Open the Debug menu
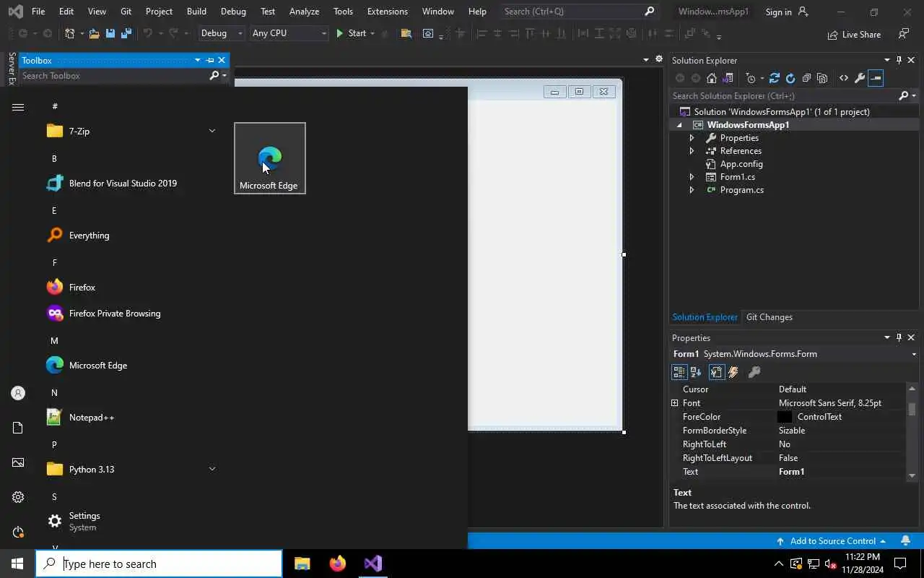Viewport: 924px width, 578px height. point(233,11)
